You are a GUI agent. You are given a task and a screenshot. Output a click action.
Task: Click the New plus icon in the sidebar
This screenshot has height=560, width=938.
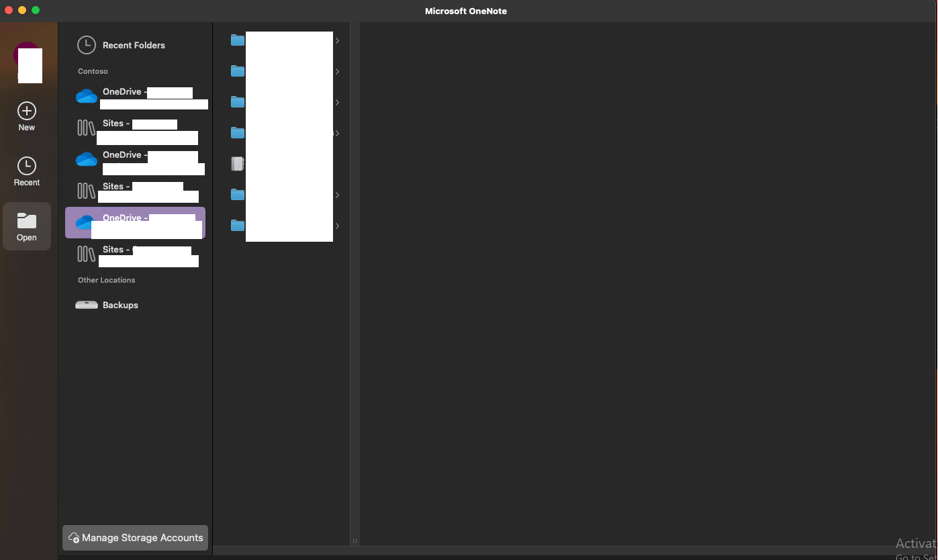(27, 111)
